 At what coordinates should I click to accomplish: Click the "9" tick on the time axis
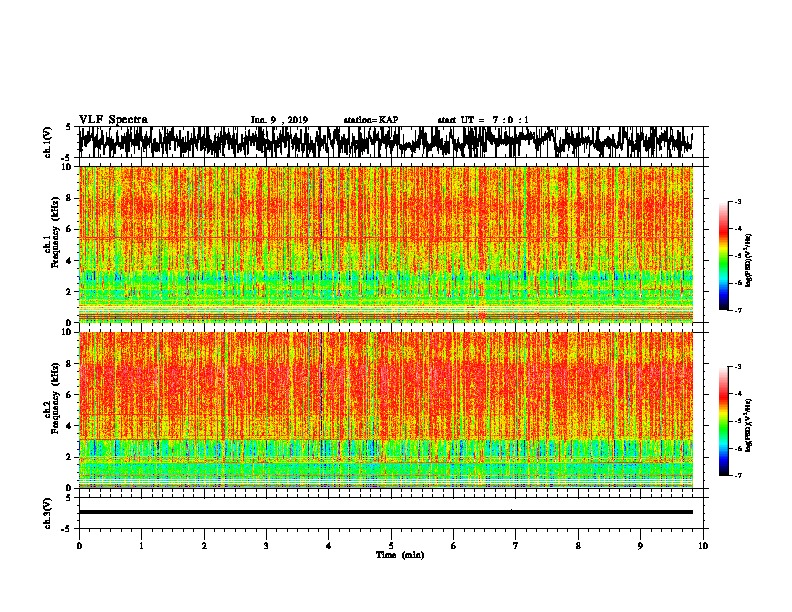(x=640, y=546)
